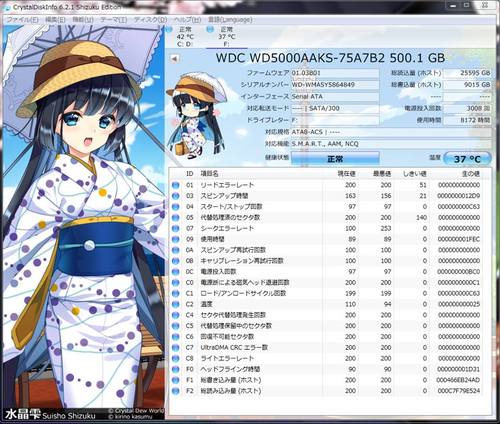Click power on hours value 8172

pos(467,120)
